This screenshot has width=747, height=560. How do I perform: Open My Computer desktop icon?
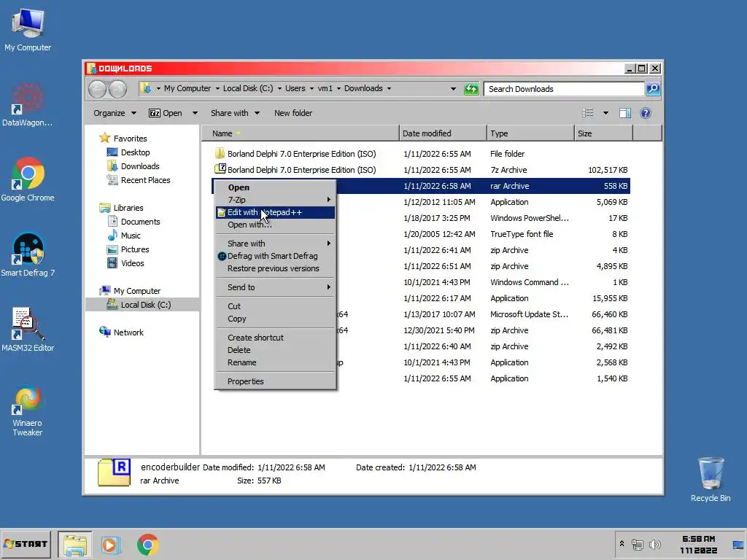click(x=28, y=29)
